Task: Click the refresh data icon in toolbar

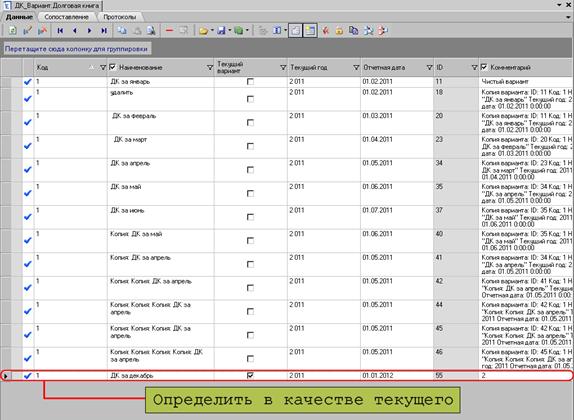Action: tap(12, 31)
